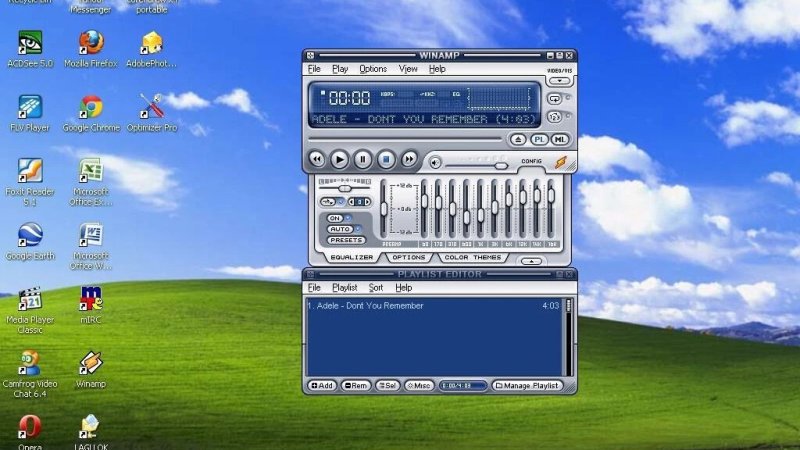Expand the VIDEO/VIS drawer arrow
This screenshot has height=450, width=800.
pyautogui.click(x=560, y=81)
